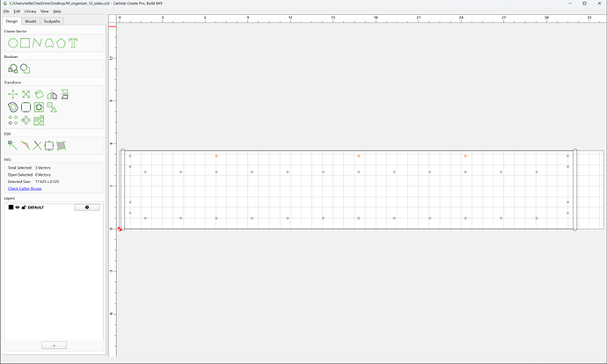Click the red origin marker on canvas
The width and height of the screenshot is (607, 364).
pos(120,229)
